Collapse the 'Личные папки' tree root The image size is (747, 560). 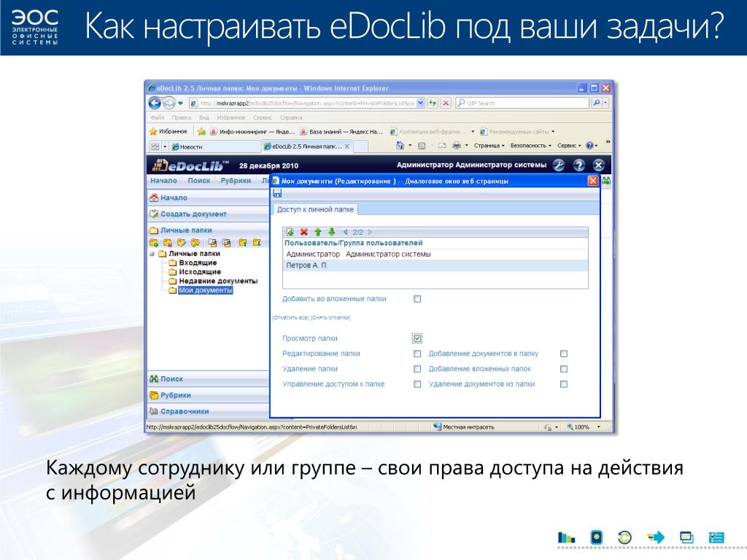[152, 254]
